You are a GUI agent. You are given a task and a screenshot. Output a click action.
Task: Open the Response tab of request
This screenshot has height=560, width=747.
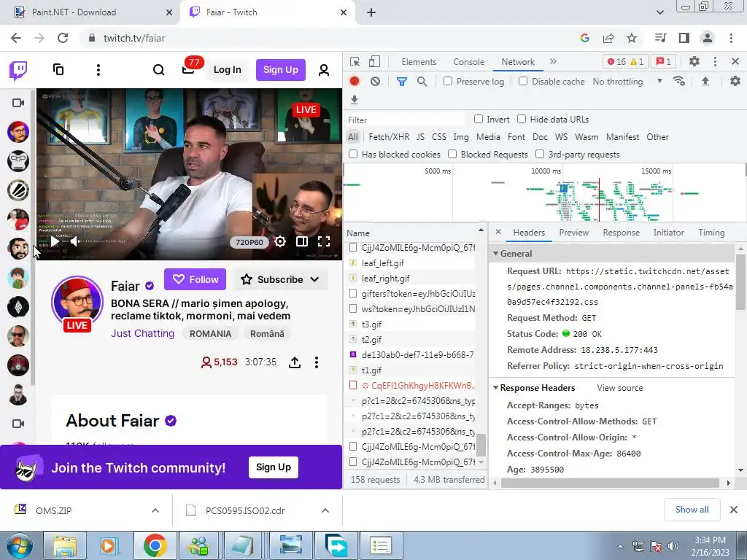pyautogui.click(x=622, y=233)
